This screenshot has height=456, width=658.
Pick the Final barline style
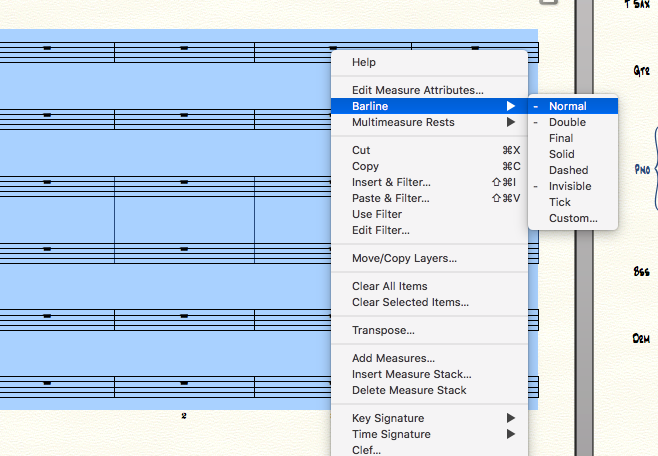[561, 138]
